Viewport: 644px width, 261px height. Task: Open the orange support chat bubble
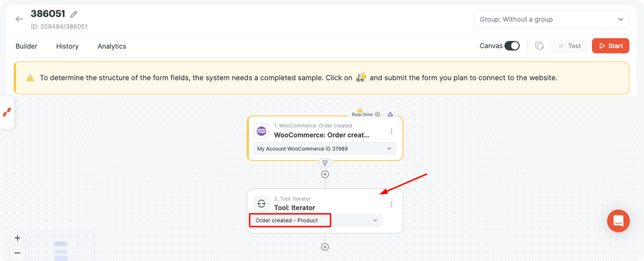(x=618, y=221)
